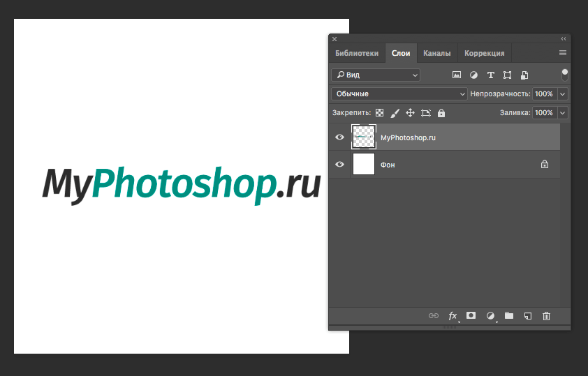Open the Обычные blend mode dropdown

pos(399,94)
